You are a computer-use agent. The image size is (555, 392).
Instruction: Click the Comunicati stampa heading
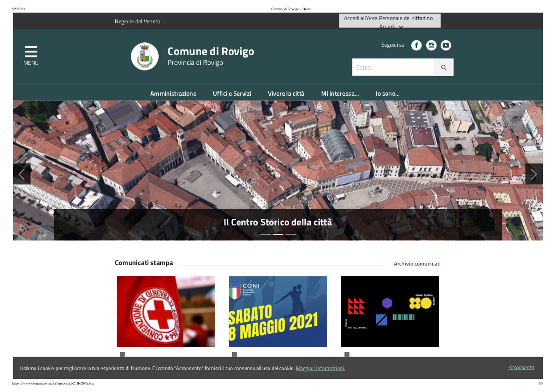144,263
